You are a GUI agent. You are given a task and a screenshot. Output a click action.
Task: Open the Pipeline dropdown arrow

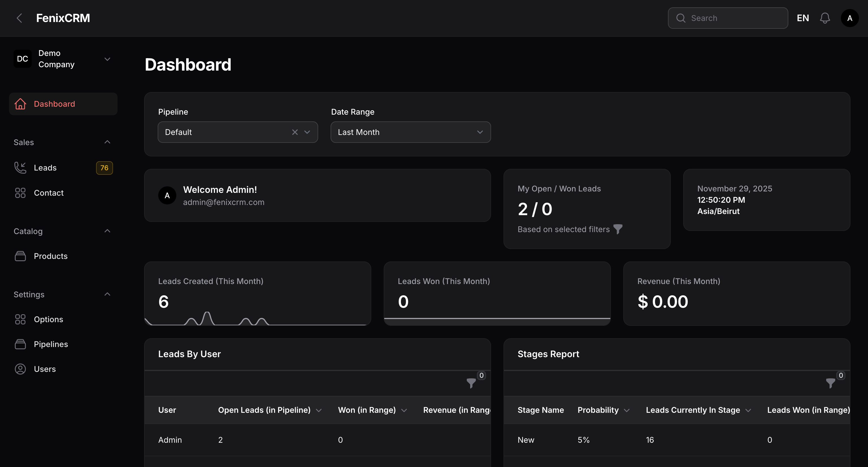click(x=307, y=132)
